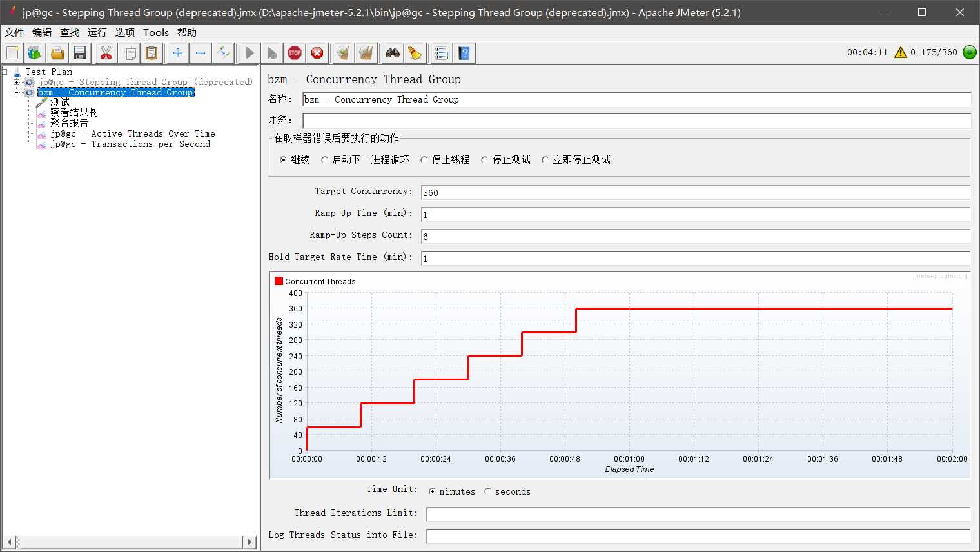This screenshot has height=552, width=980.
Task: Save the test plan with floppy icon
Action: (80, 53)
